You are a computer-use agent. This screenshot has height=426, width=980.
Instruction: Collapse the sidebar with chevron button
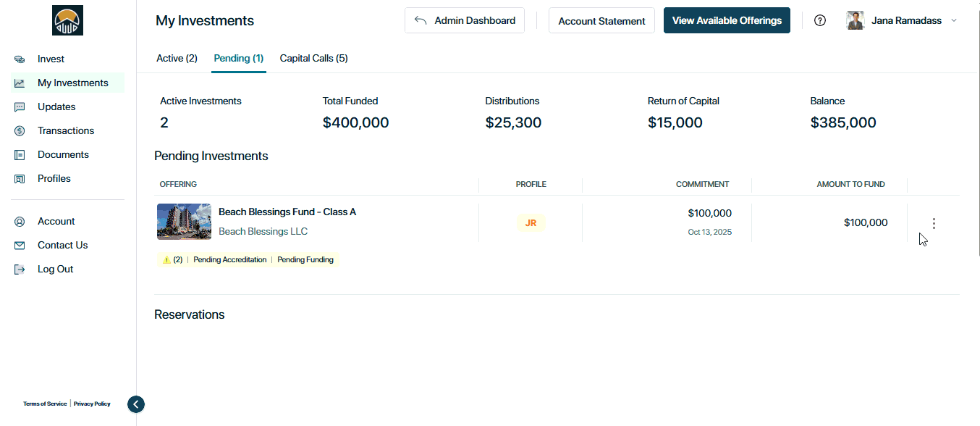tap(136, 404)
